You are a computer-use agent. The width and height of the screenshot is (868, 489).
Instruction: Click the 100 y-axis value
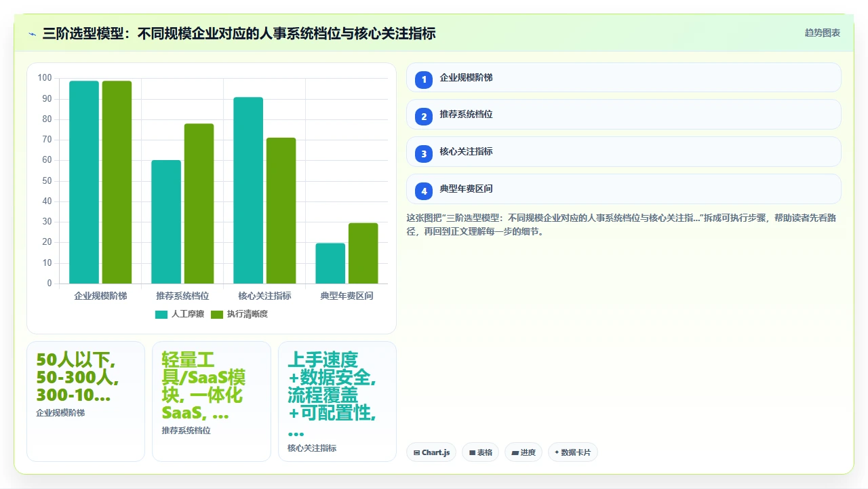45,78
